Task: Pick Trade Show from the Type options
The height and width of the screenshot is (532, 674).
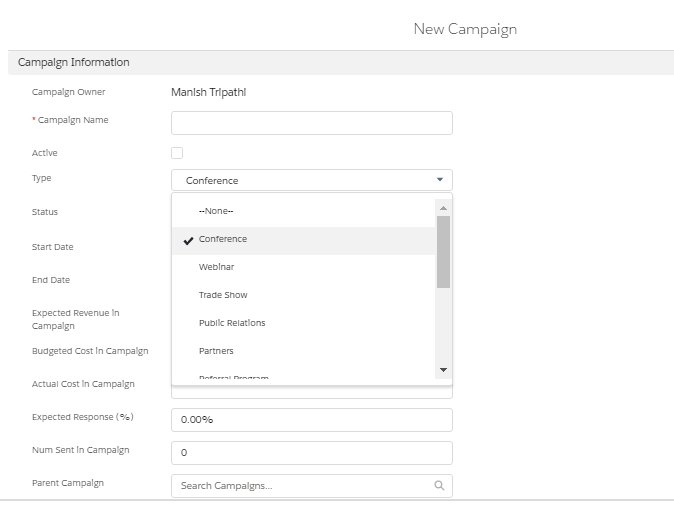Action: pos(223,295)
